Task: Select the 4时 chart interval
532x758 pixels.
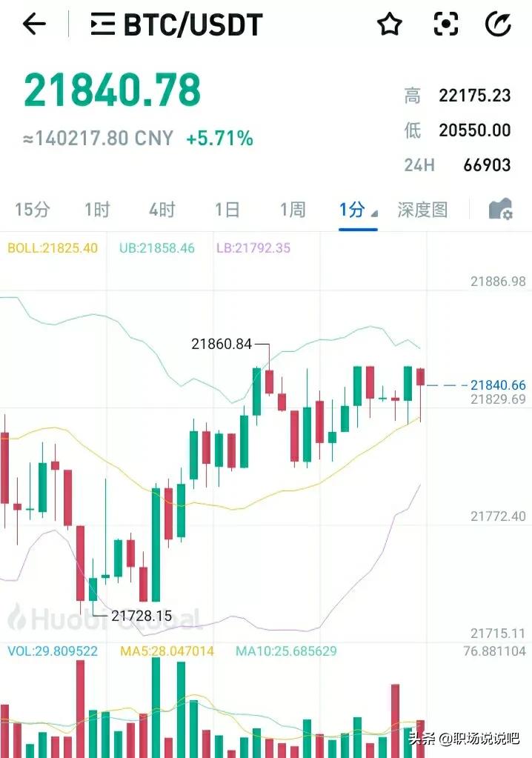Action: 162,210
